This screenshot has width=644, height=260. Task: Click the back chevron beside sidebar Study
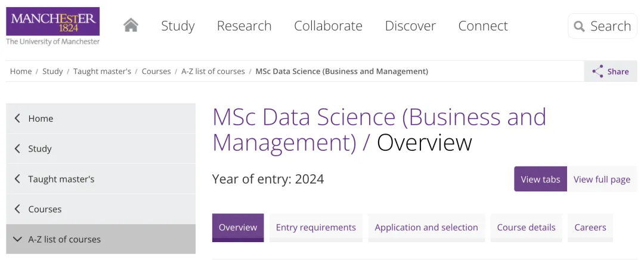[x=17, y=148]
